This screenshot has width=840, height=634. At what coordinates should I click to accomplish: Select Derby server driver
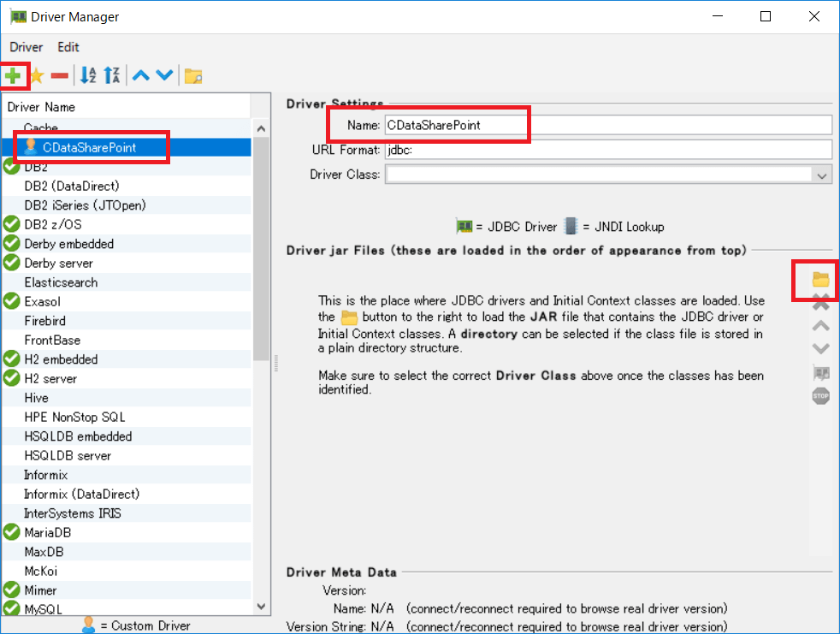(127, 264)
